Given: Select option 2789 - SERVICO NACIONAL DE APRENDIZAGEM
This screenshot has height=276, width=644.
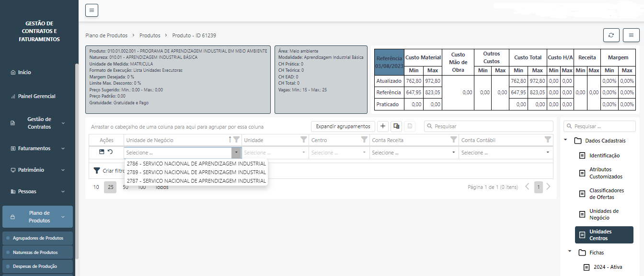Looking at the screenshot, I should pyautogui.click(x=196, y=172).
